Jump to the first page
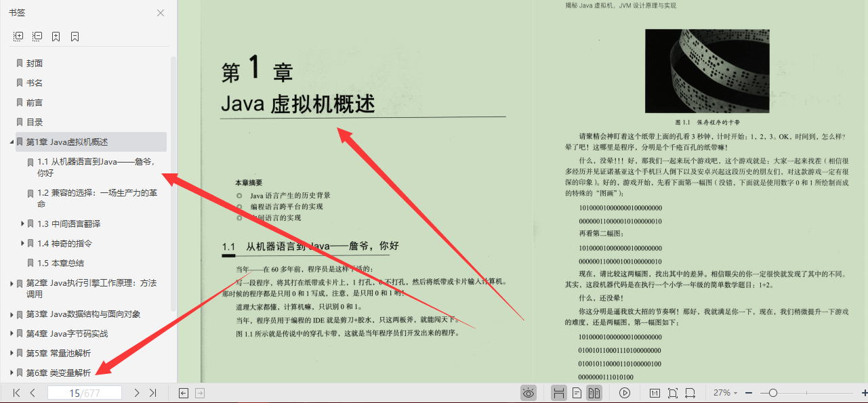Image resolution: width=868 pixels, height=403 pixels. (17, 393)
